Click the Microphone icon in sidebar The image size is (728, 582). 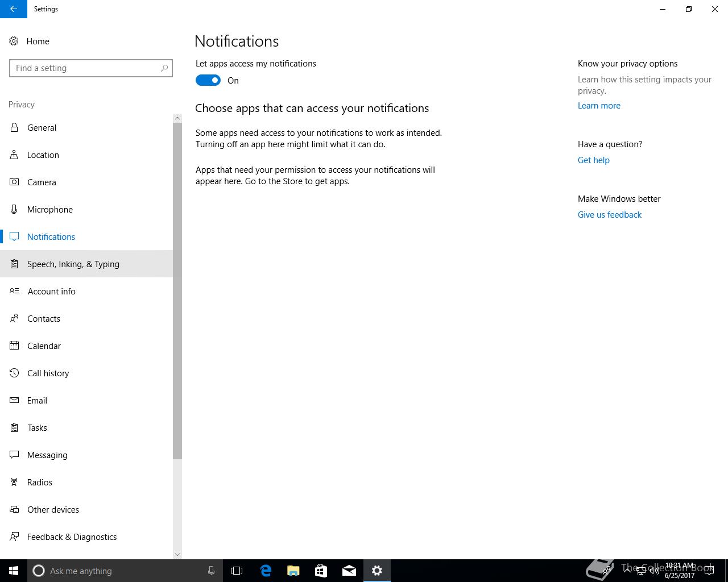[x=14, y=209]
